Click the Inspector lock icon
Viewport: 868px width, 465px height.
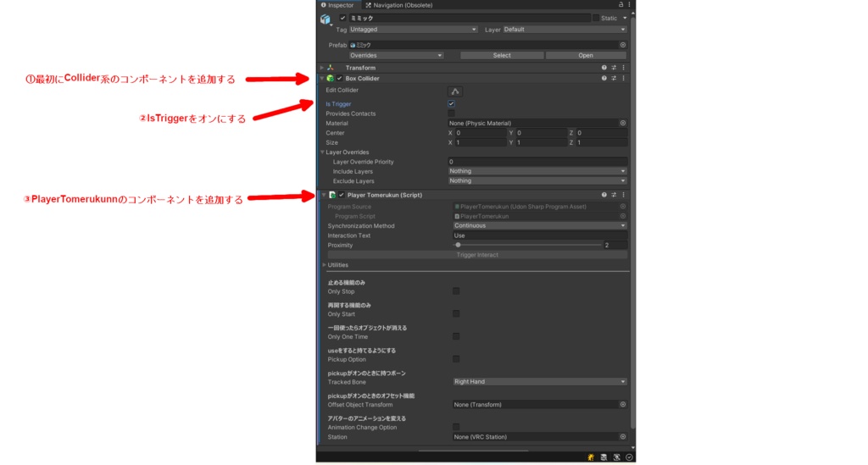click(620, 4)
